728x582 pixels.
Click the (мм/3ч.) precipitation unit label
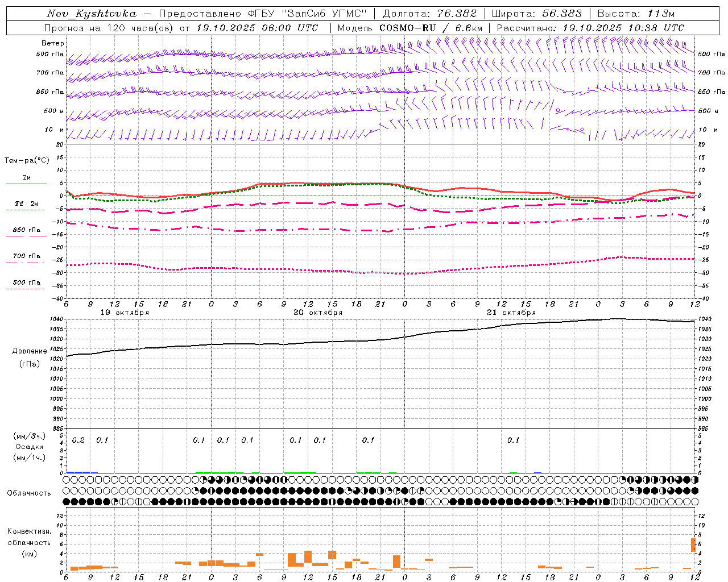(x=30, y=436)
